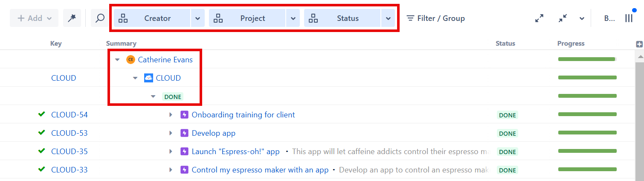Open the CLOUD-54 issue key link
Image resolution: width=644 pixels, height=181 pixels.
tap(69, 115)
